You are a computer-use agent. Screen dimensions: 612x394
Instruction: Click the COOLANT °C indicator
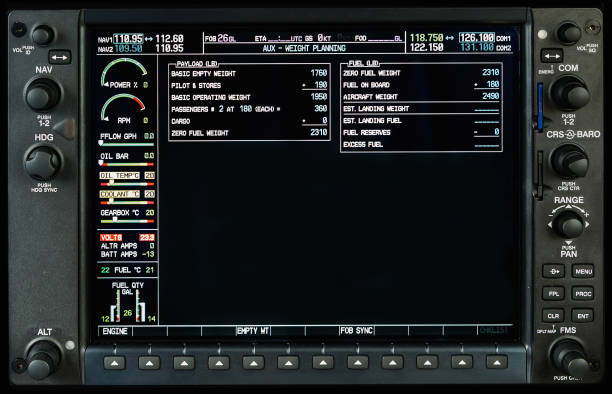tap(127, 197)
